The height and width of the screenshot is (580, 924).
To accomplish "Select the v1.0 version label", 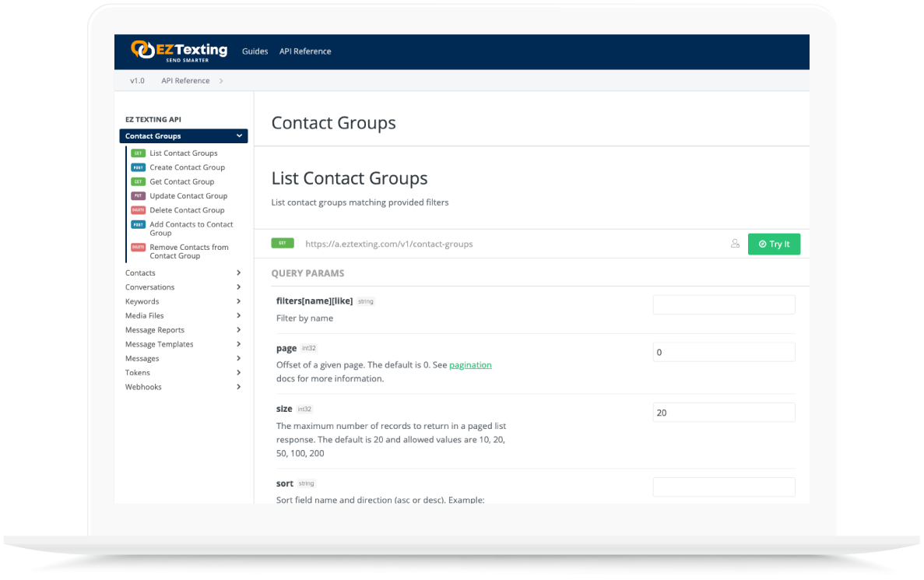I will pyautogui.click(x=137, y=81).
